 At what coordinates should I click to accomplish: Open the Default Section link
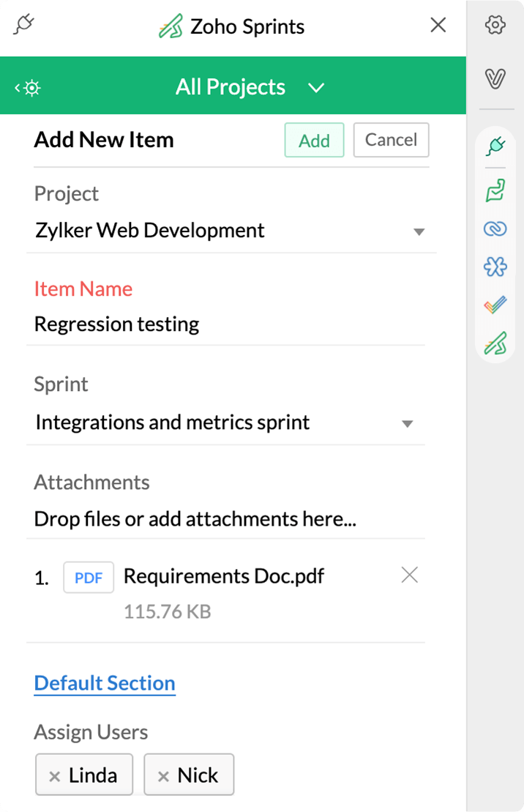(105, 683)
